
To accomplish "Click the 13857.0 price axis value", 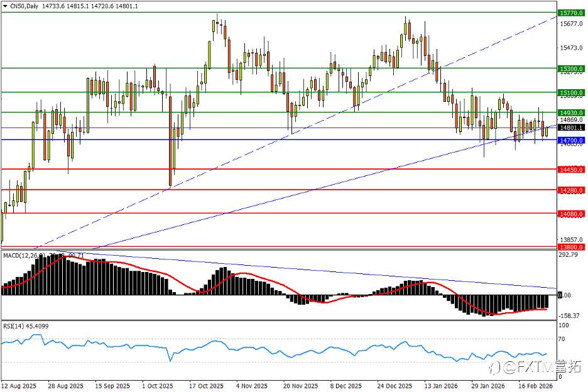I will (x=572, y=239).
